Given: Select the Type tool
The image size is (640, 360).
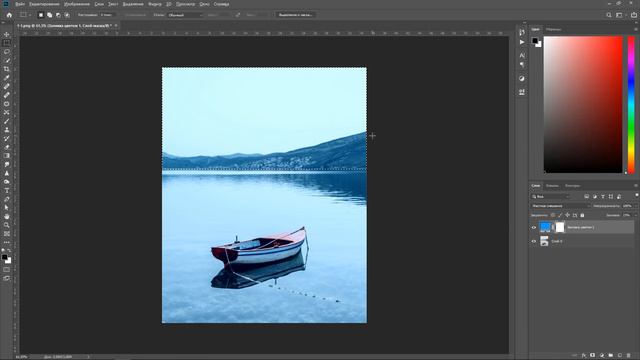Looking at the screenshot, I should (x=7, y=191).
